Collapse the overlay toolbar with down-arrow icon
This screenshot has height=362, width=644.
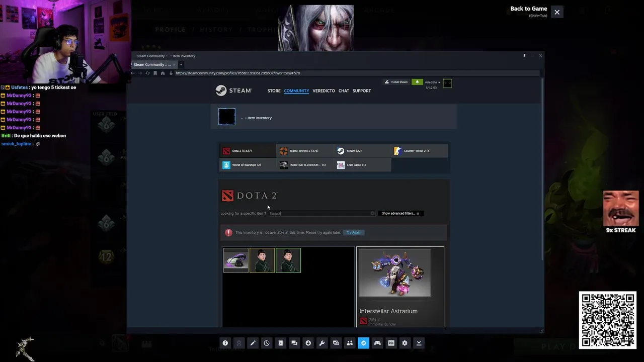point(419,343)
